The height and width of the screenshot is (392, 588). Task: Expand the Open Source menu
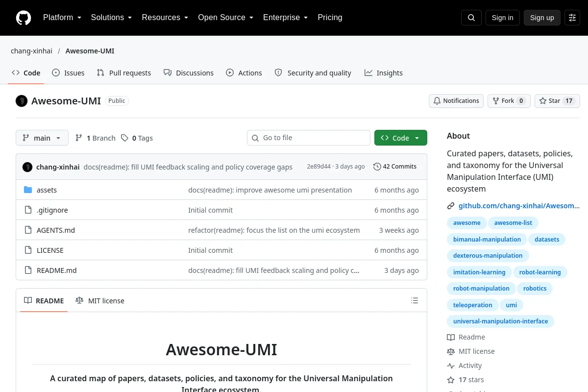pos(226,18)
